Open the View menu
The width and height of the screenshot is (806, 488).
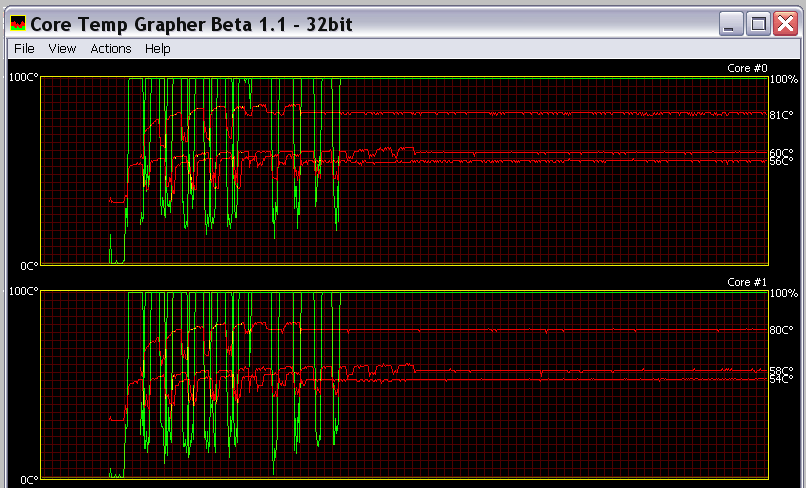pos(62,48)
